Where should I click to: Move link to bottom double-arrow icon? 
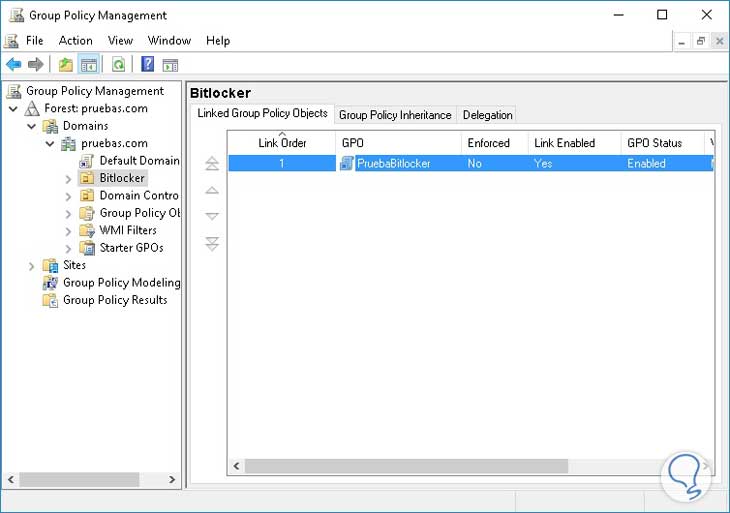click(x=212, y=243)
